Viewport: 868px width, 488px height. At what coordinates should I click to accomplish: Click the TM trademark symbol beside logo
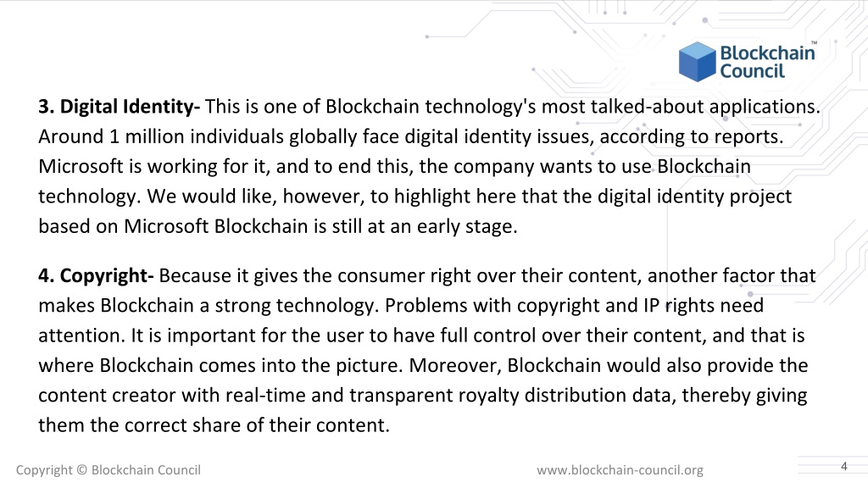click(814, 42)
